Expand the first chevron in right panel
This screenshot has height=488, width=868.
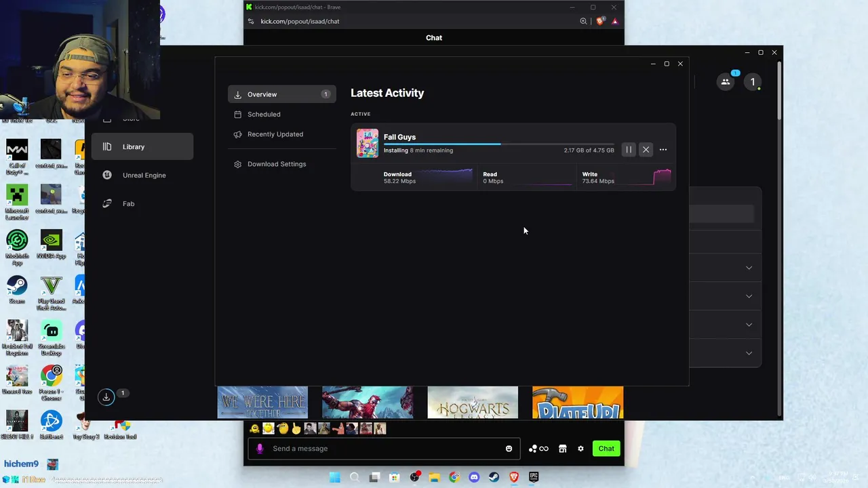point(749,268)
